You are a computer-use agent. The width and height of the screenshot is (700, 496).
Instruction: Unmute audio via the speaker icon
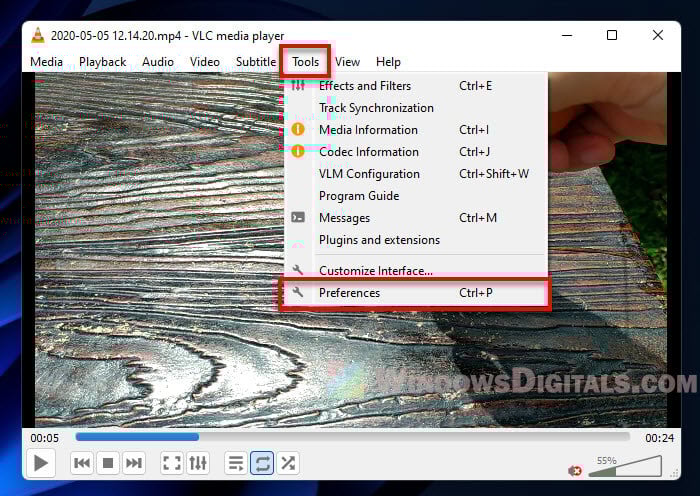point(575,469)
